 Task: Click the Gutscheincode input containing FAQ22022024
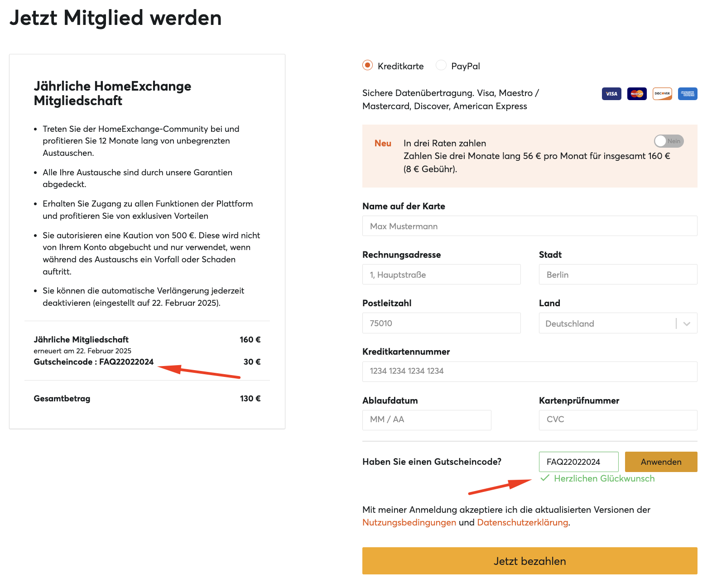(579, 462)
